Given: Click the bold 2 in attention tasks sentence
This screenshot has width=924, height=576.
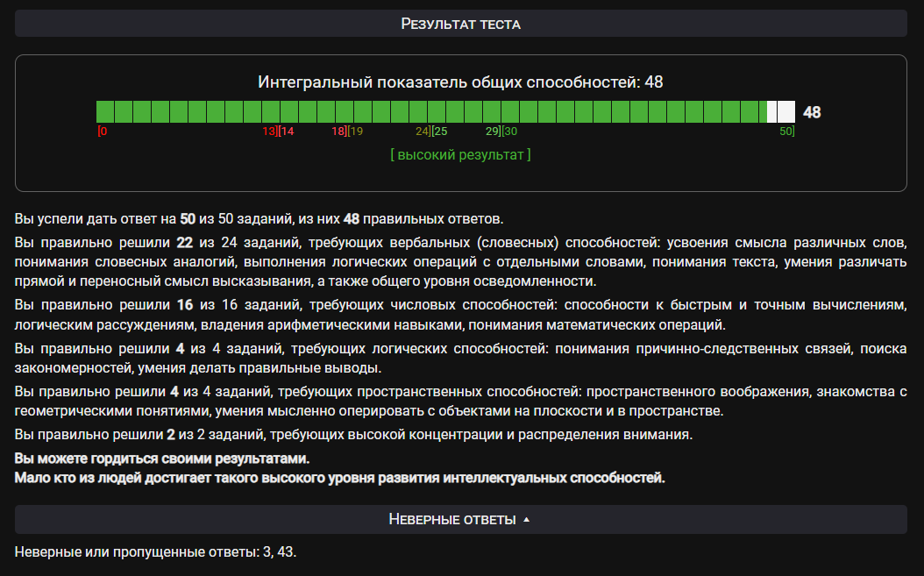Looking at the screenshot, I should [x=171, y=435].
